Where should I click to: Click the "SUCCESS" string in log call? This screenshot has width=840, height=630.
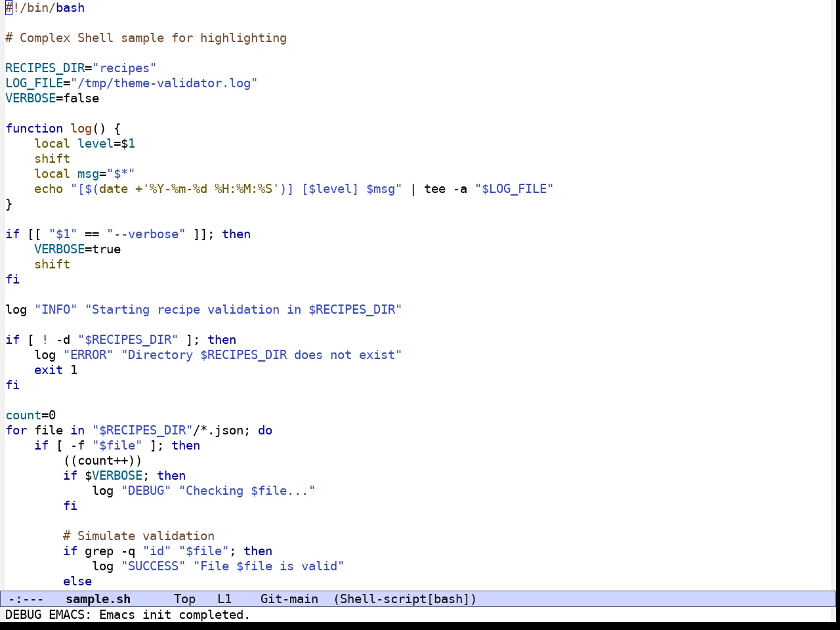[154, 566]
